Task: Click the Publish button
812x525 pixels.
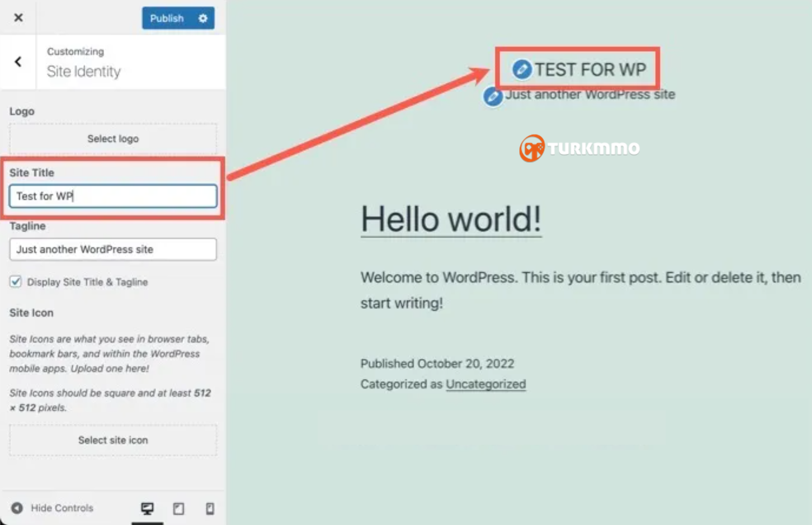Action: [166, 18]
